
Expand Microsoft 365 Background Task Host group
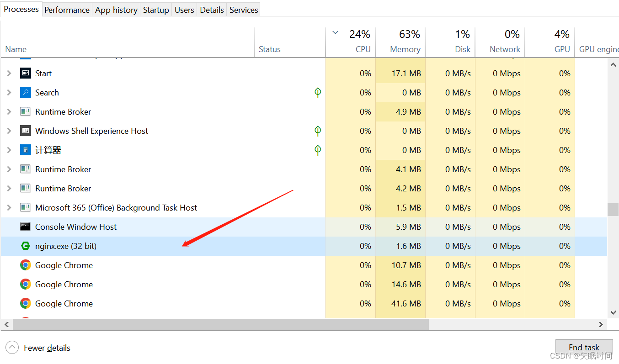(9, 207)
